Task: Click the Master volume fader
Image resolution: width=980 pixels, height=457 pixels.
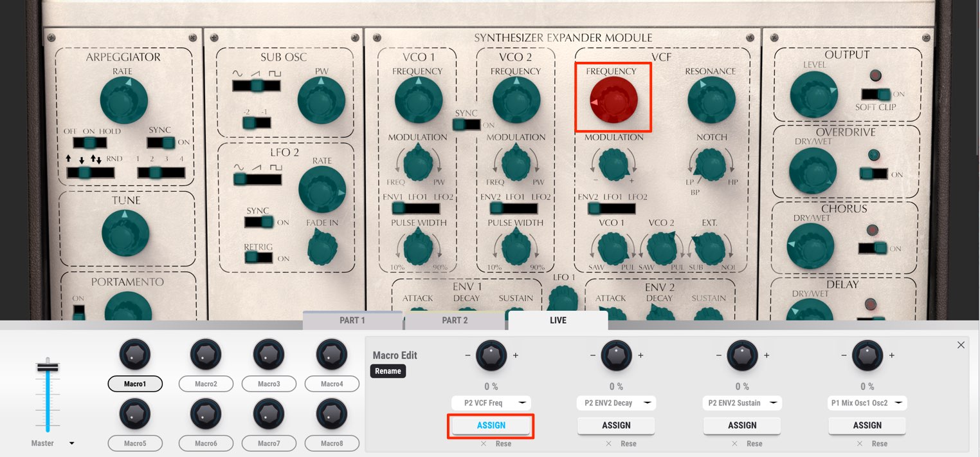Action: (x=48, y=368)
